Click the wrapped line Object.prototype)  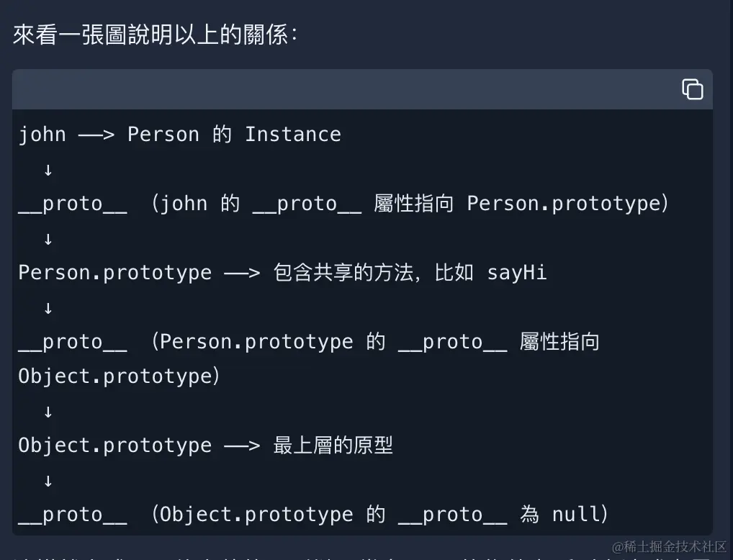(119, 376)
